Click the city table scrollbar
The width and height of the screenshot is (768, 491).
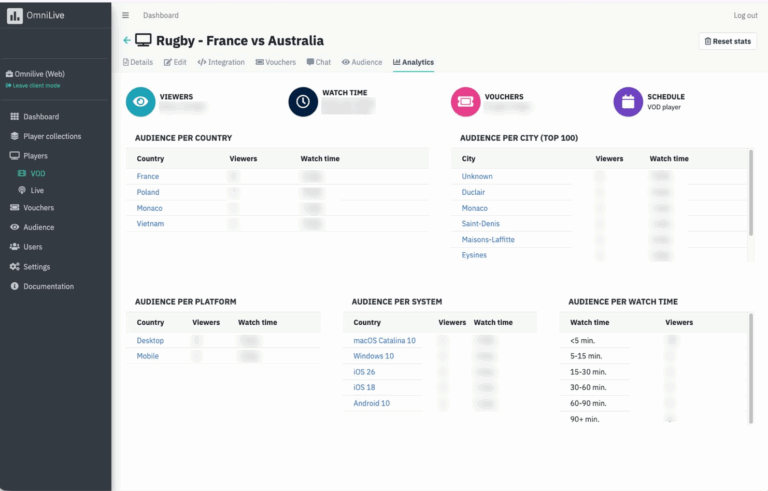point(751,193)
